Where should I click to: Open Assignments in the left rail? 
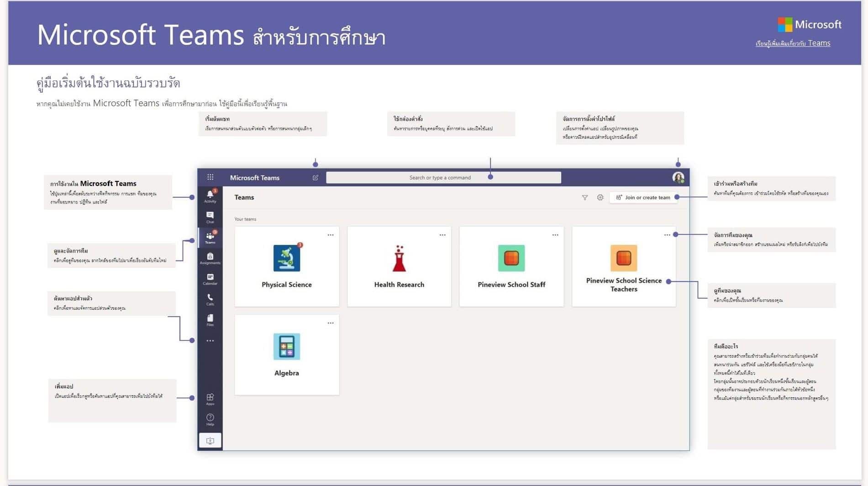(x=210, y=259)
